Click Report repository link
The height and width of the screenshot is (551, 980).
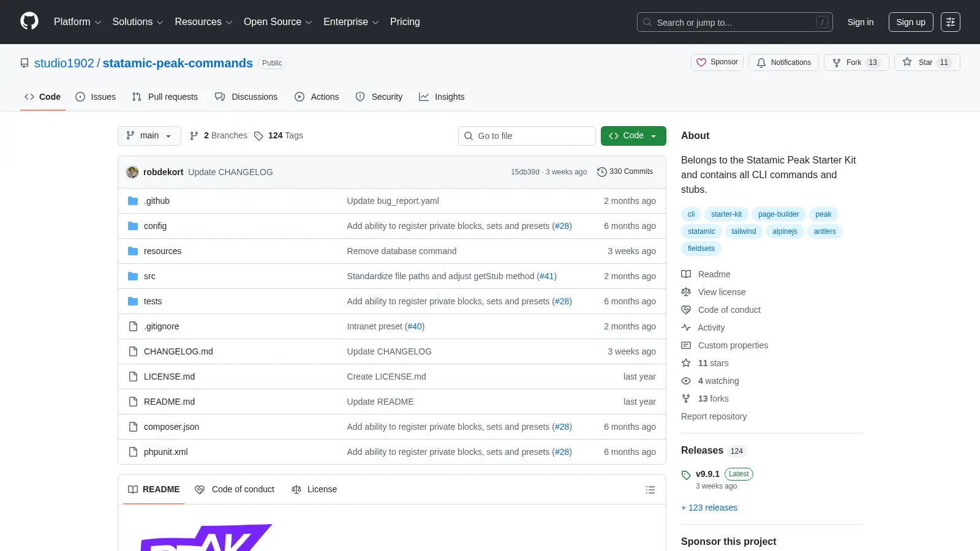(x=714, y=416)
